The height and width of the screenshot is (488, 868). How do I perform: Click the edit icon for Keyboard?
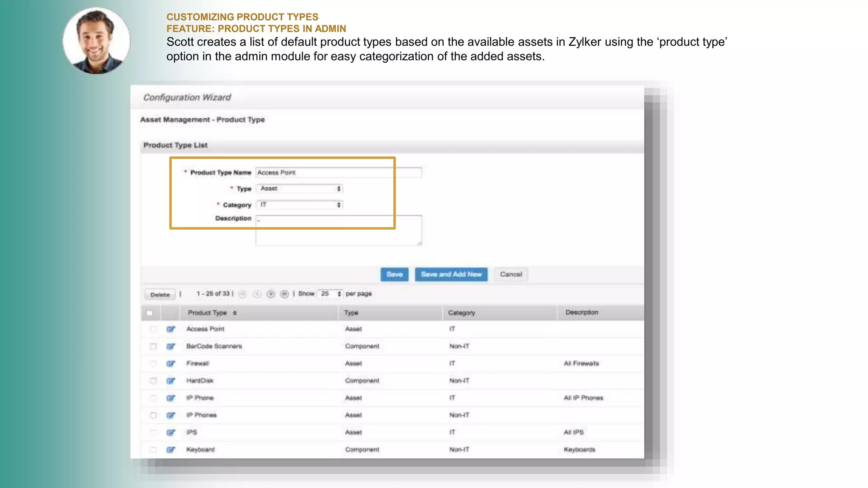pos(171,450)
